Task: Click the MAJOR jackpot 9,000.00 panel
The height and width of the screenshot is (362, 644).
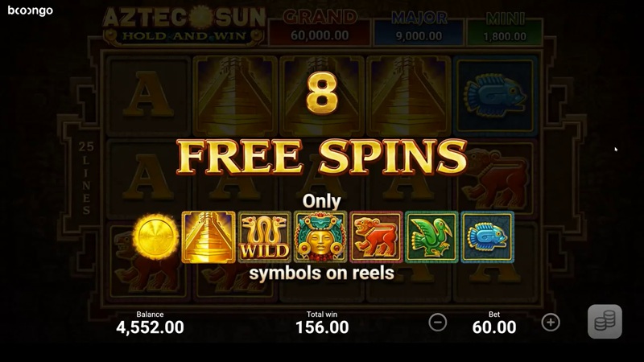Action: click(419, 27)
